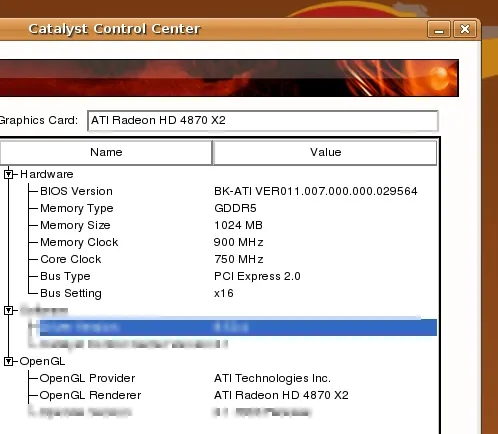The height and width of the screenshot is (434, 498).
Task: Click the Value column header
Action: [x=325, y=152]
